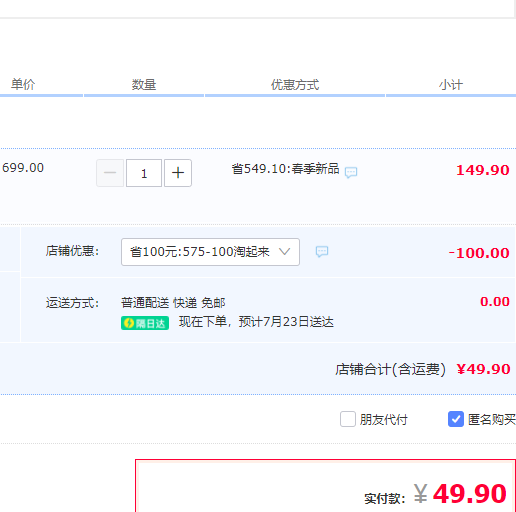
Task: Click the 预计7月23日送达 delivery estimate
Action: 286,322
